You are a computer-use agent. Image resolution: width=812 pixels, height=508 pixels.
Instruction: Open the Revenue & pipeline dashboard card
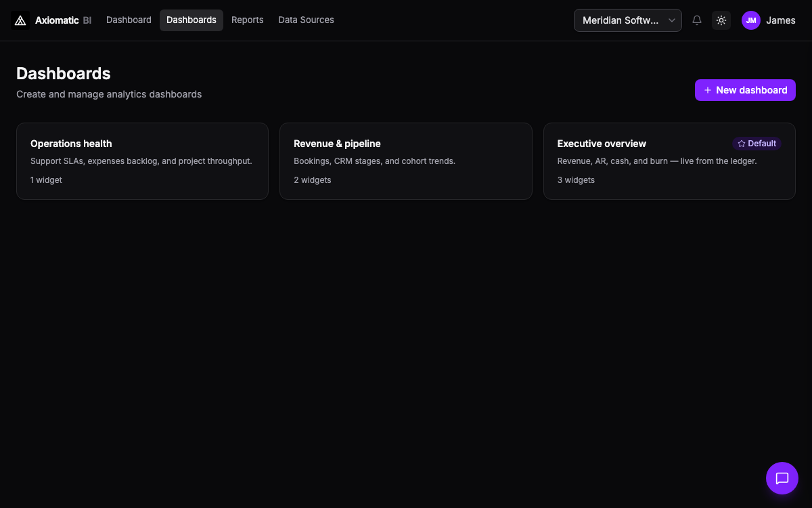405,161
